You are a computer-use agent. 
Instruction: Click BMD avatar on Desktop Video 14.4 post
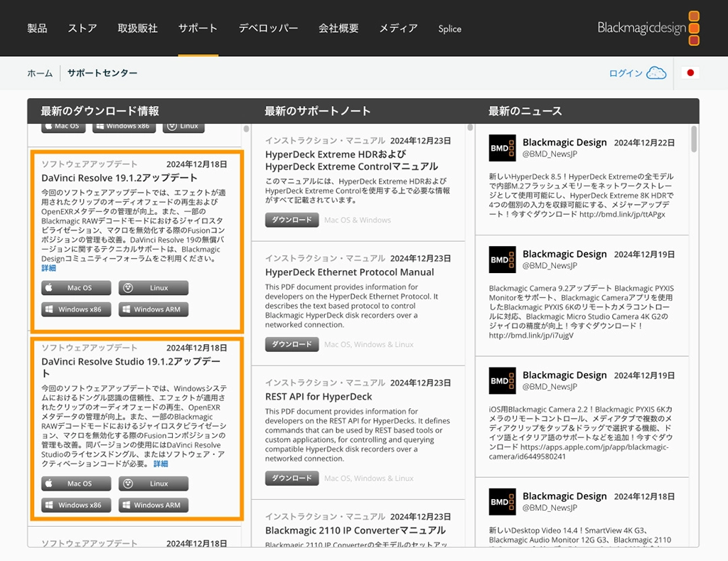[503, 501]
